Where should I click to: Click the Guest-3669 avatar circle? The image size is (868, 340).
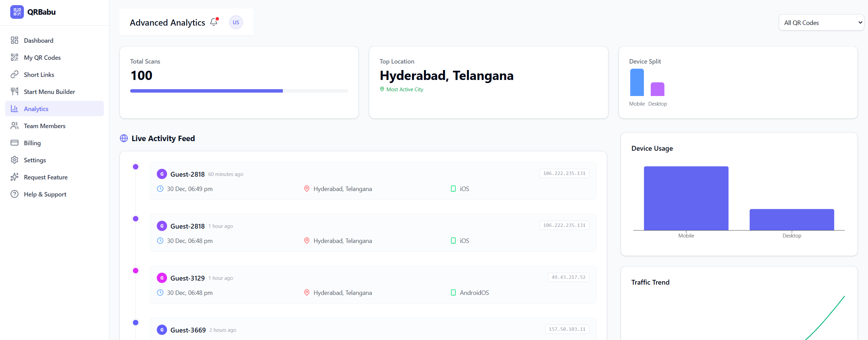[x=162, y=330]
